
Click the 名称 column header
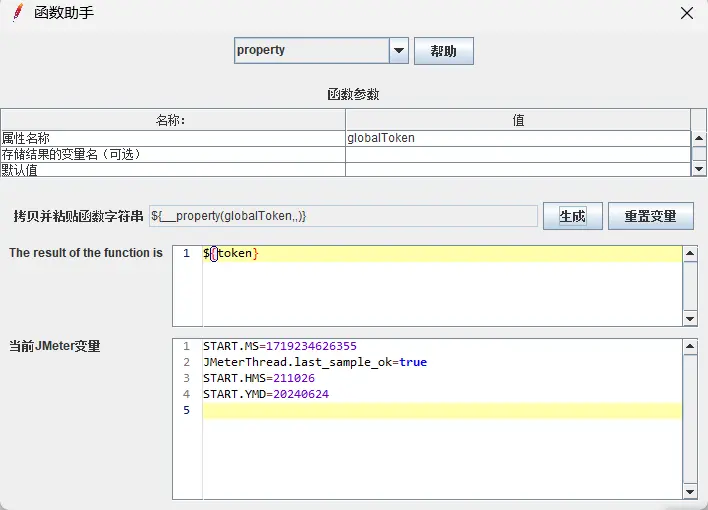(173, 120)
